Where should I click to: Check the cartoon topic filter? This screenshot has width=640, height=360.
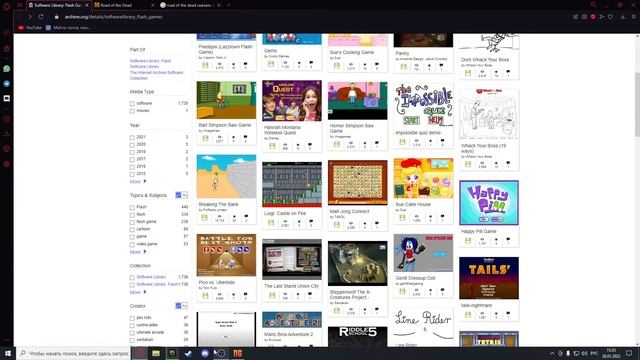132,229
